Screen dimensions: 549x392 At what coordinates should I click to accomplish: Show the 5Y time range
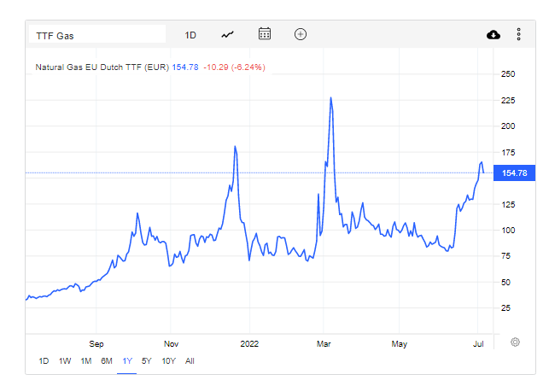(148, 360)
